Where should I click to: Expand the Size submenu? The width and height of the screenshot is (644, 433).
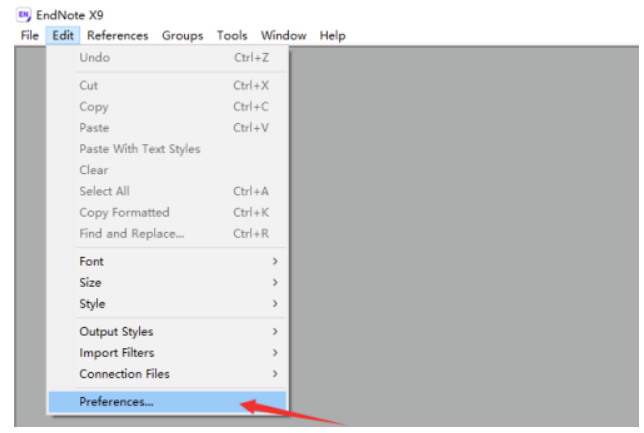[168, 283]
